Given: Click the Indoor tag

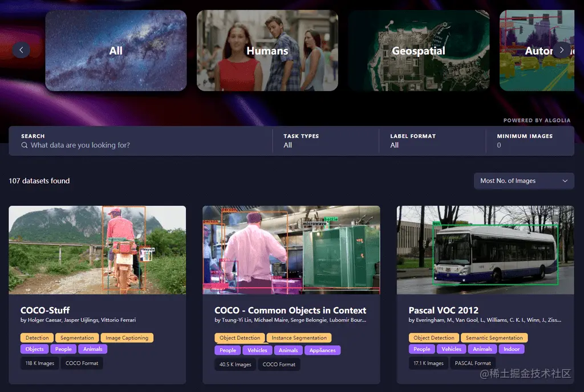Looking at the screenshot, I should (512, 349).
